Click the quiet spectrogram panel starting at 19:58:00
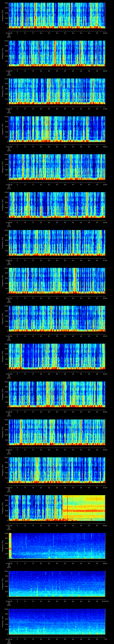 pyautogui.click(x=57, y=546)
